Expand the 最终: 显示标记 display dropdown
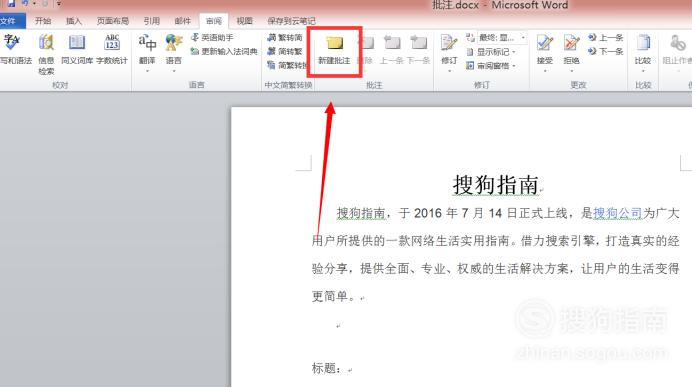Viewport: 692px width, 387px height. [x=496, y=38]
